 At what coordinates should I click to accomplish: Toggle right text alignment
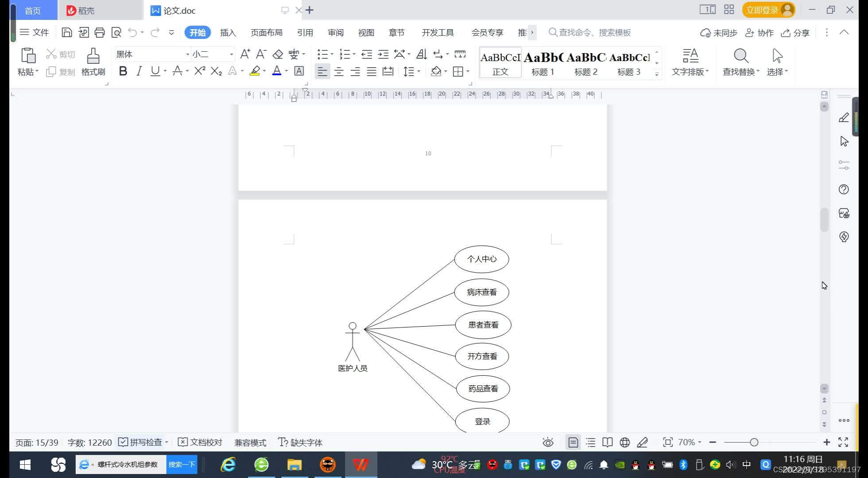(x=355, y=71)
